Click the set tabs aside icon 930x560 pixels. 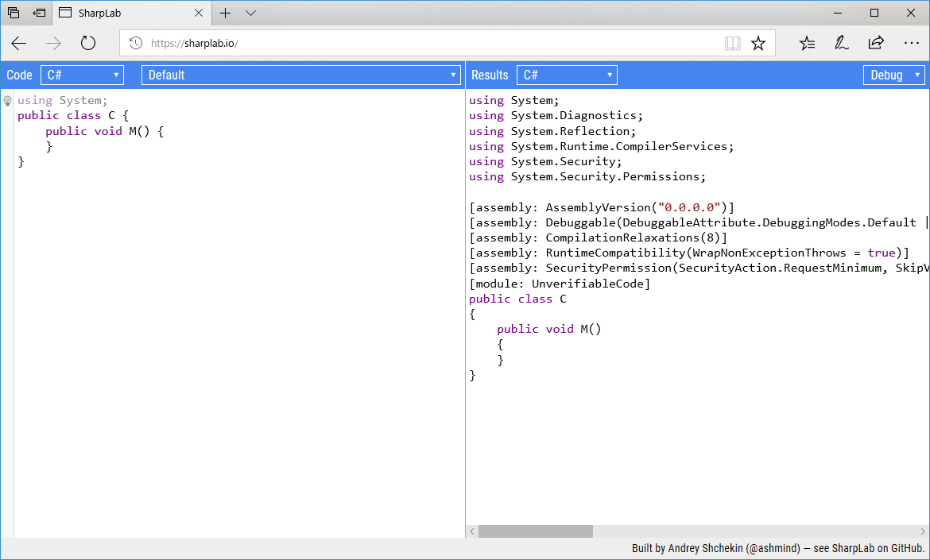coord(38,13)
